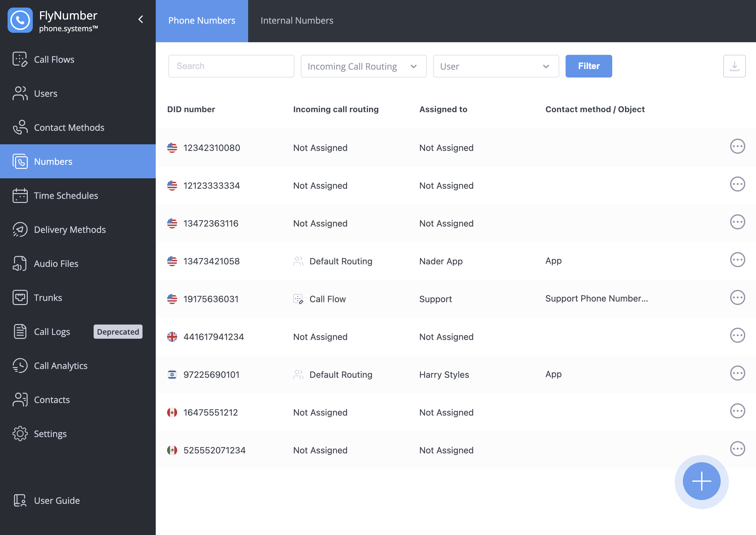Click the download export icon
Viewport: 756px width, 535px height.
click(735, 66)
